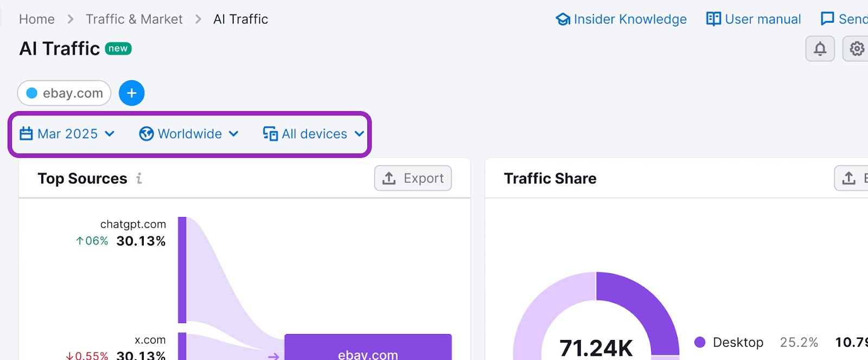868x360 pixels.
Task: Open the All devices dropdown
Action: (x=314, y=134)
